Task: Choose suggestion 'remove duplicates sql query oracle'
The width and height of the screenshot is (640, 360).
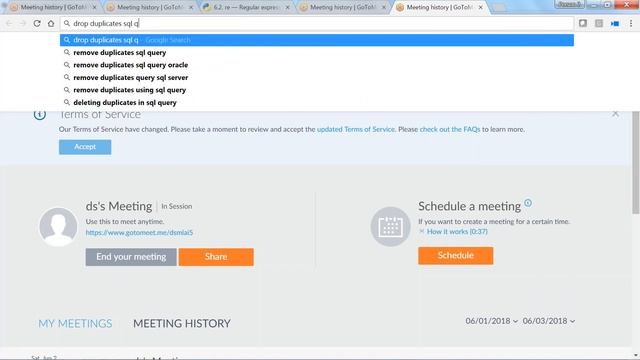Action: [317, 65]
